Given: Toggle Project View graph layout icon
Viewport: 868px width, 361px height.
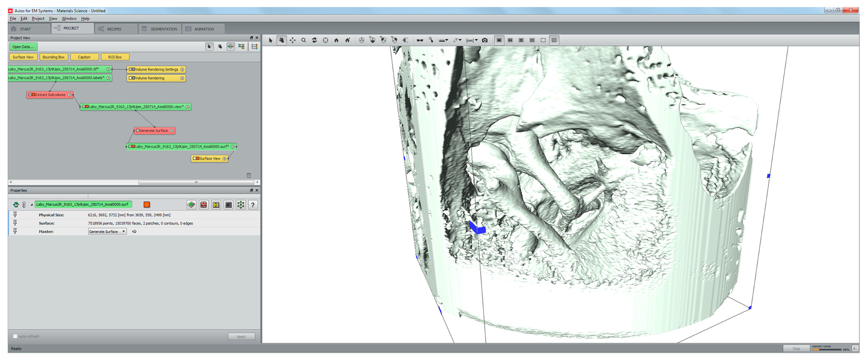Looking at the screenshot, I should (230, 47).
